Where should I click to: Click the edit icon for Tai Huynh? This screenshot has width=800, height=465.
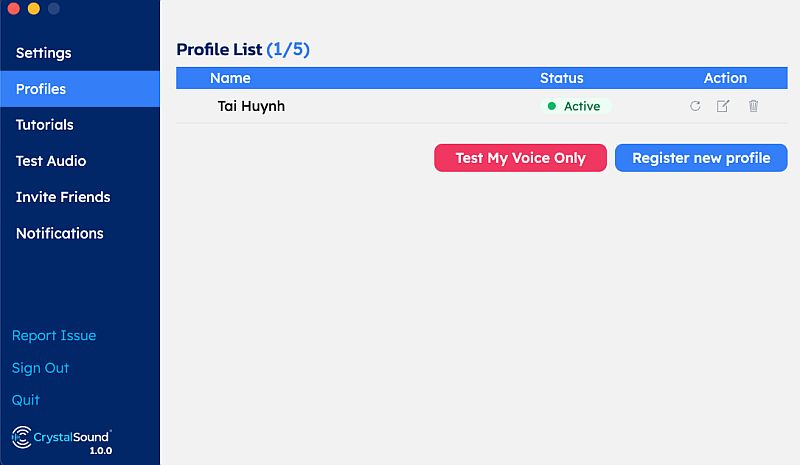pyautogui.click(x=723, y=106)
